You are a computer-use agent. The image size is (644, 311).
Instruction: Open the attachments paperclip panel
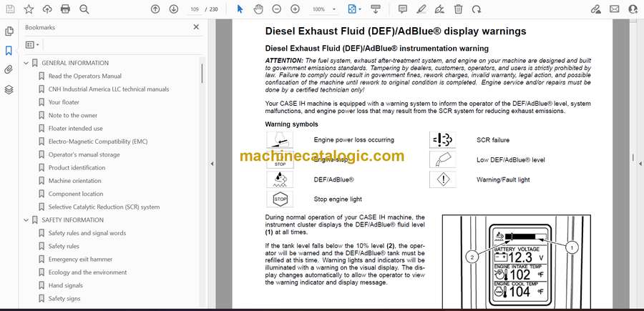[x=9, y=70]
